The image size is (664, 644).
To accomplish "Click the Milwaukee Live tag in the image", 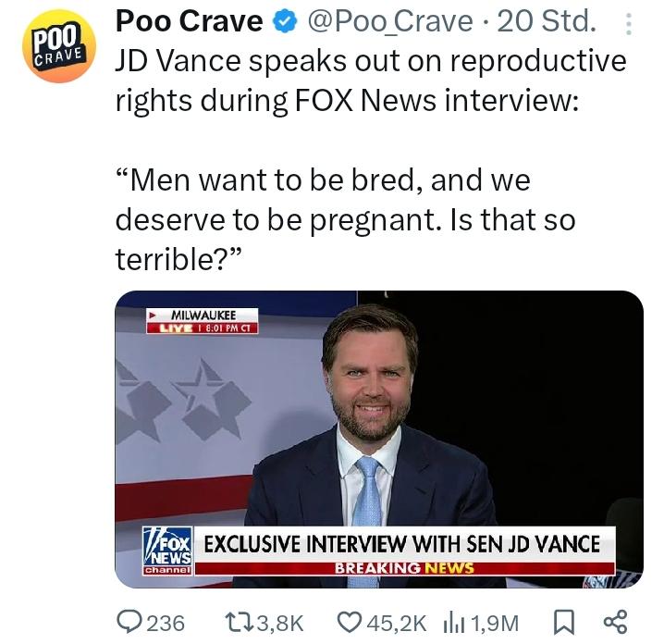I will pyautogui.click(x=202, y=321).
